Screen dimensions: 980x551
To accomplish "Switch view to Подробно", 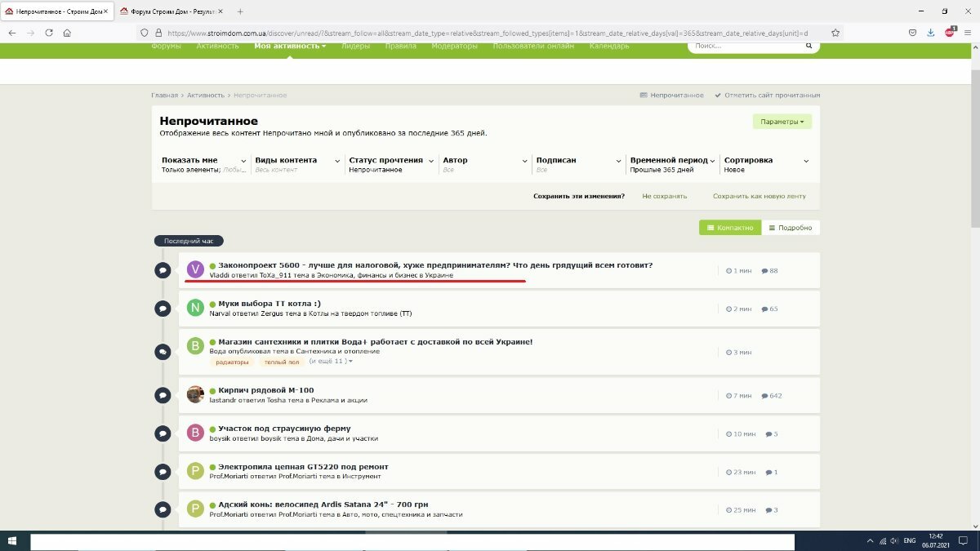I will [x=791, y=228].
